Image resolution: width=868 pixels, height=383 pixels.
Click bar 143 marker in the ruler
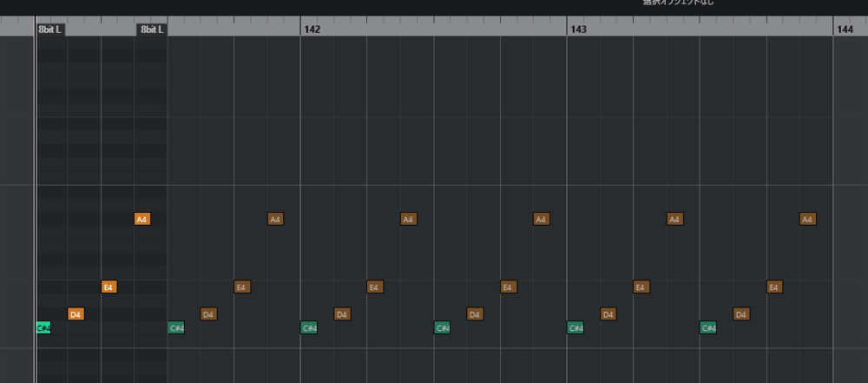click(578, 29)
